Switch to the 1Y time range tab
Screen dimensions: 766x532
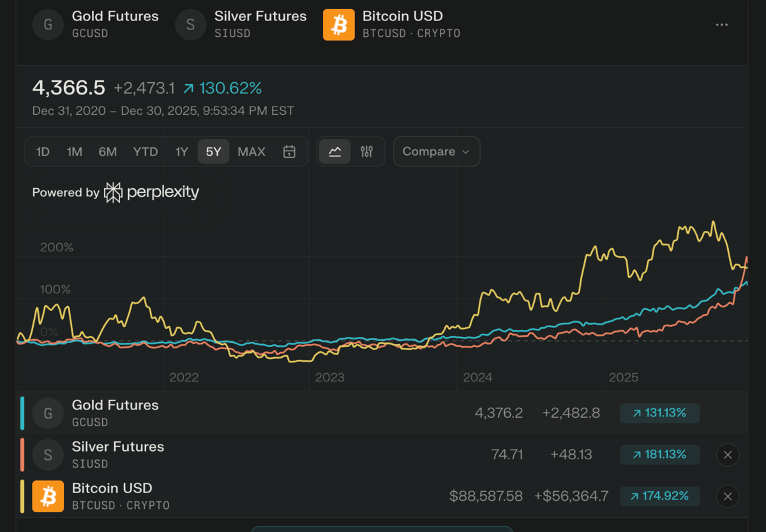click(x=181, y=151)
